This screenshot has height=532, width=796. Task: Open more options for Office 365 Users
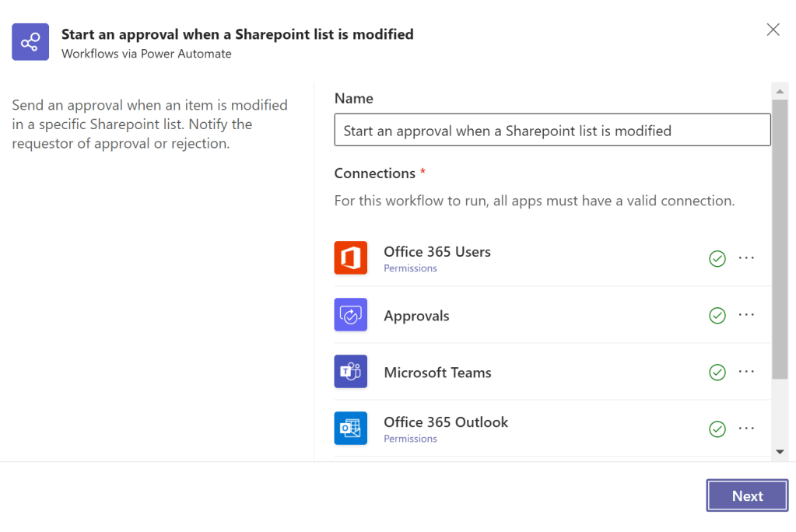[746, 258]
